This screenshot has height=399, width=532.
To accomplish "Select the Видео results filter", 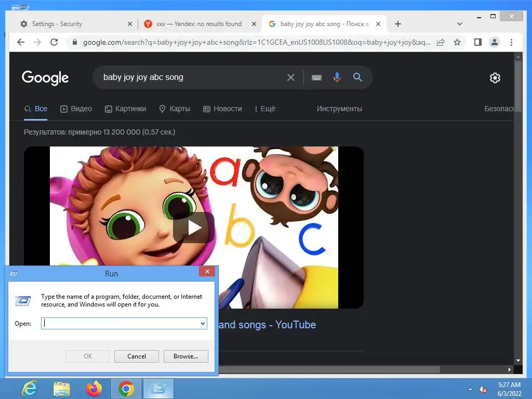I will [76, 109].
